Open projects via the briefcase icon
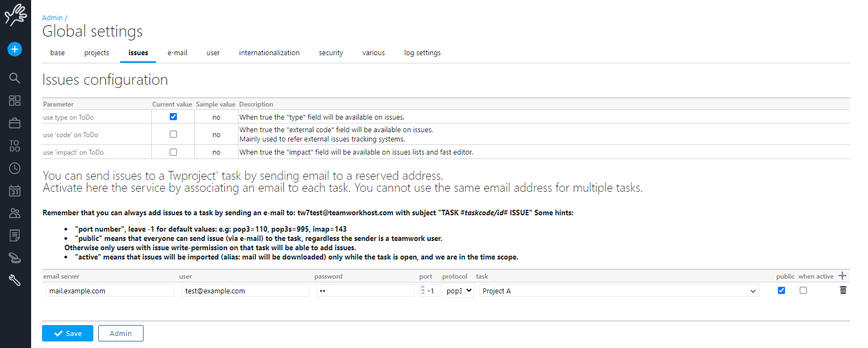The width and height of the screenshot is (868, 348). 15,123
